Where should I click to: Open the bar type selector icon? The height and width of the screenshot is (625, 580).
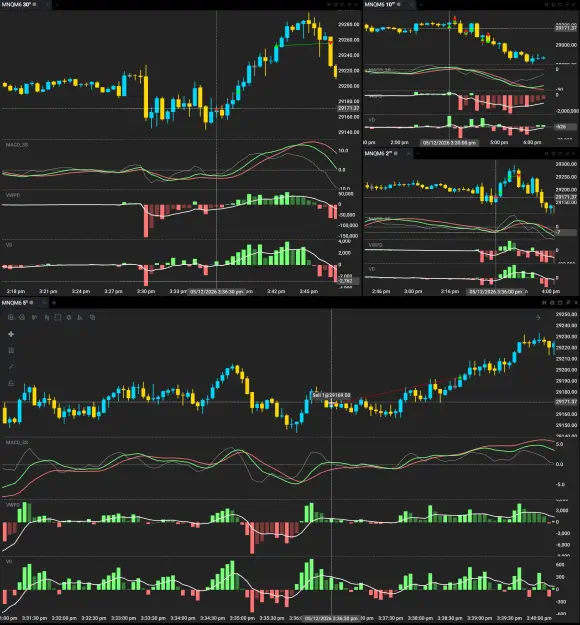coord(47,317)
